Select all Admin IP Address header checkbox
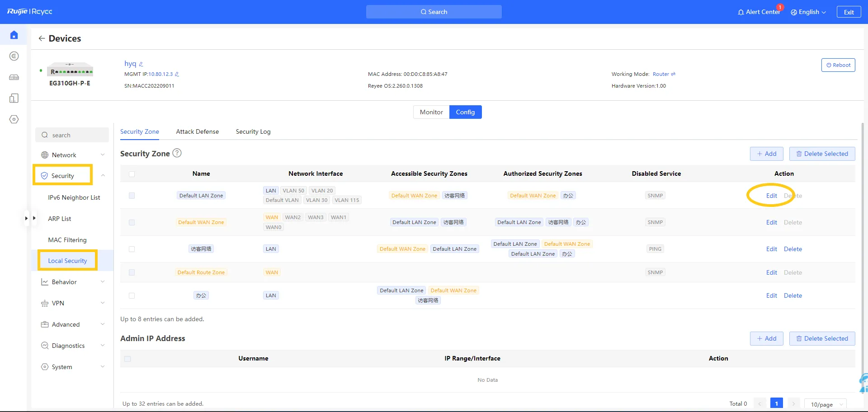This screenshot has width=868, height=412. (127, 359)
